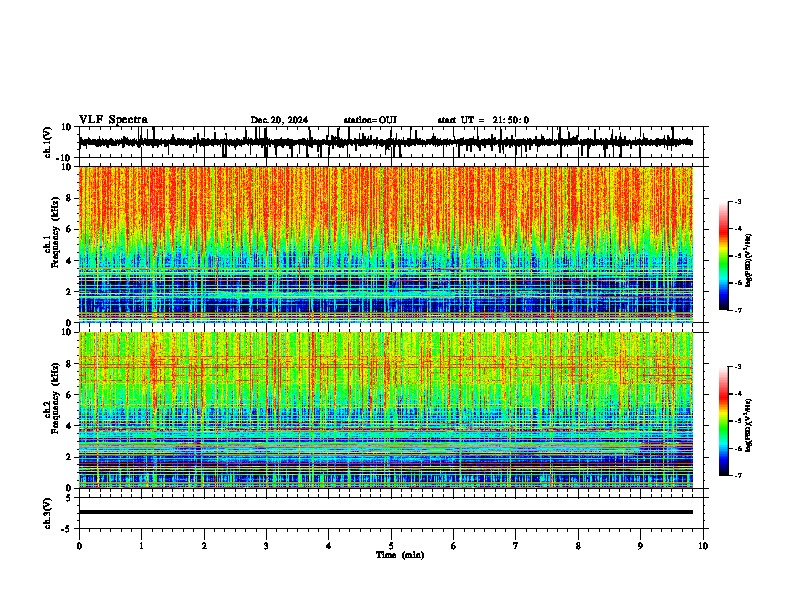Click the ch.1 waveform strip at top

pos(386,142)
